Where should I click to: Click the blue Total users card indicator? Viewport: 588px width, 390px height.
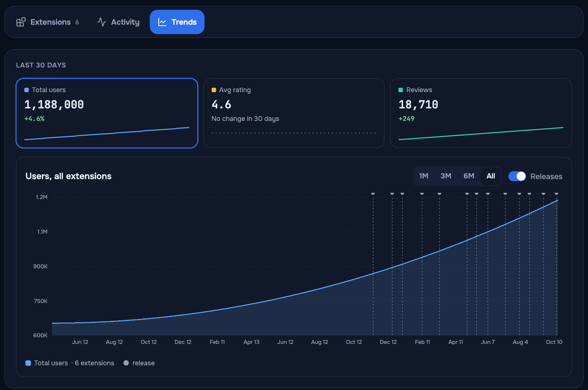tap(27, 90)
